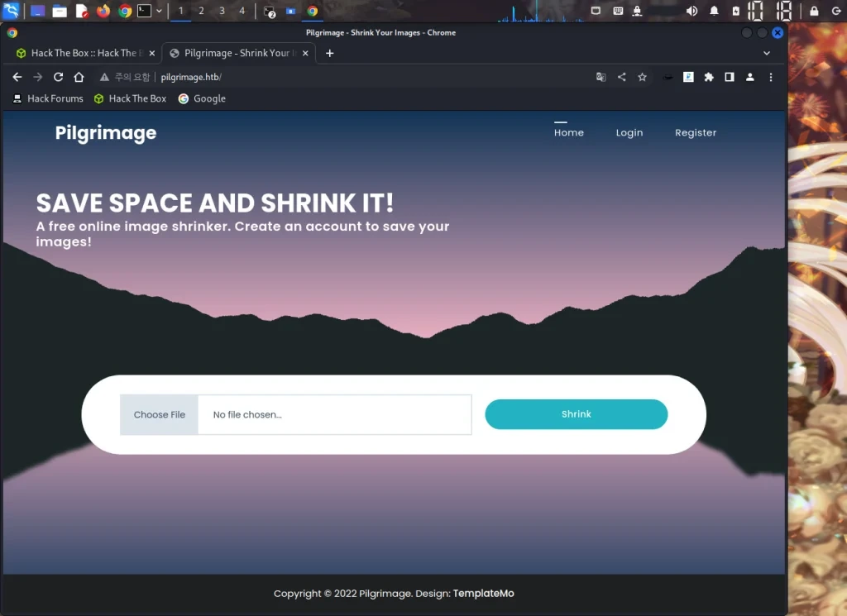847x616 pixels.
Task: Switch to workspace 4
Action: (242, 11)
